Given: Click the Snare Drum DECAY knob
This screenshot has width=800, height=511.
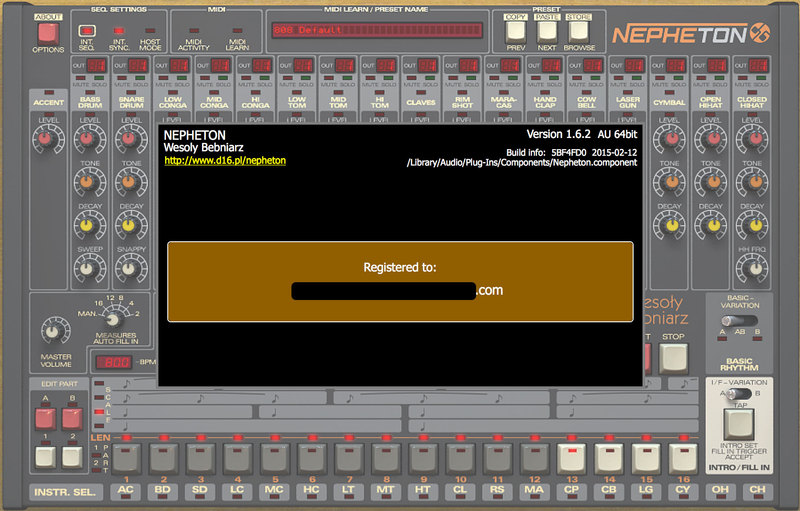Looking at the screenshot, I should click(131, 224).
